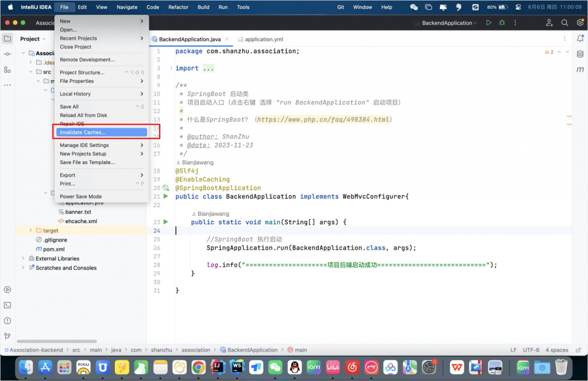Image resolution: width=588 pixels, height=381 pixels.
Task: Toggle Power Save Mode in File menu
Action: [x=81, y=196]
